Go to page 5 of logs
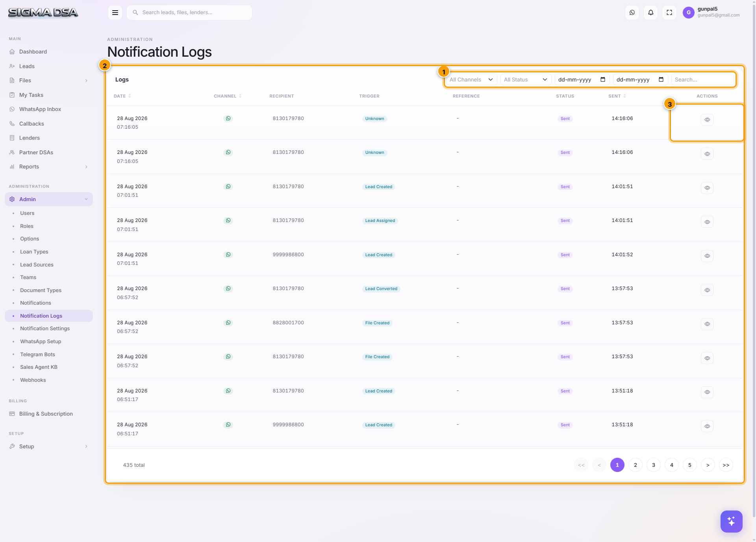756x542 pixels. [689, 465]
